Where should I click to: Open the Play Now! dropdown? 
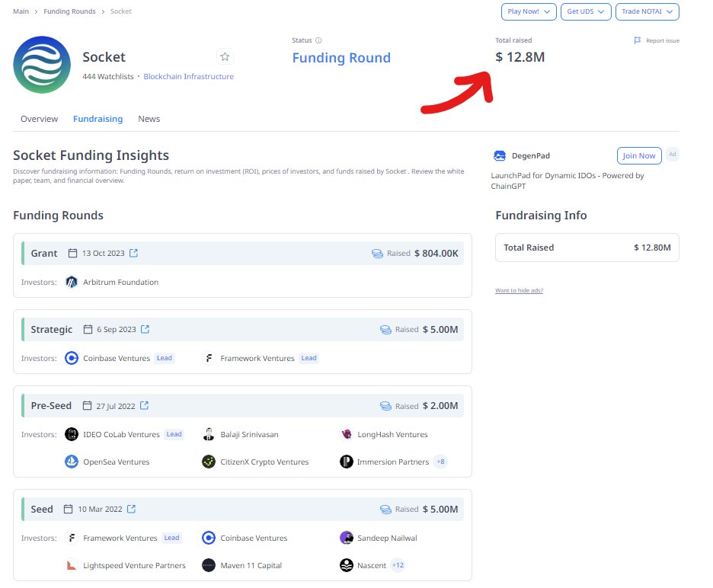[529, 12]
